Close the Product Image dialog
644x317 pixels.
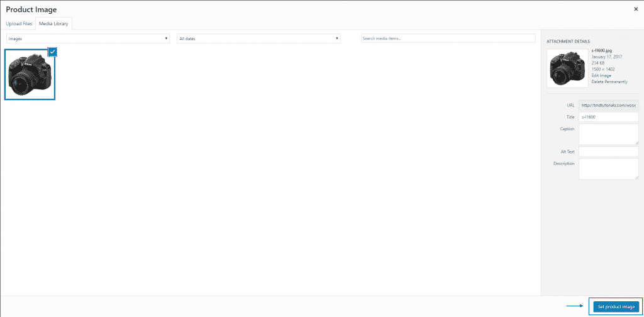635,10
